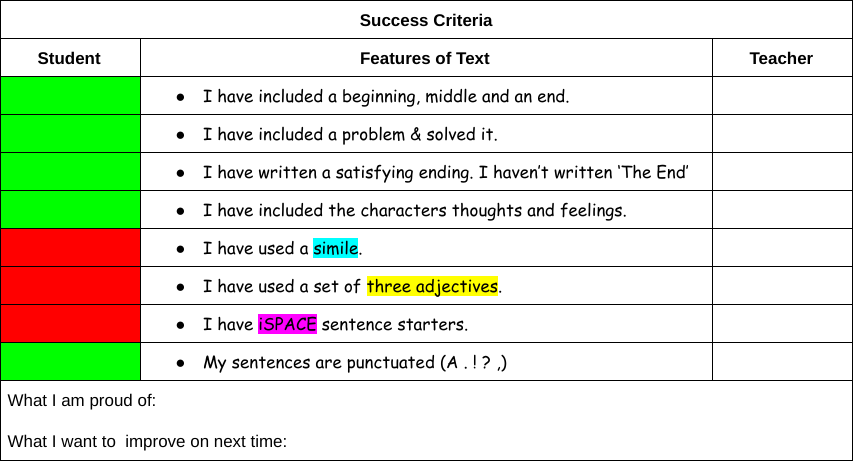Select the Student column header

click(70, 58)
